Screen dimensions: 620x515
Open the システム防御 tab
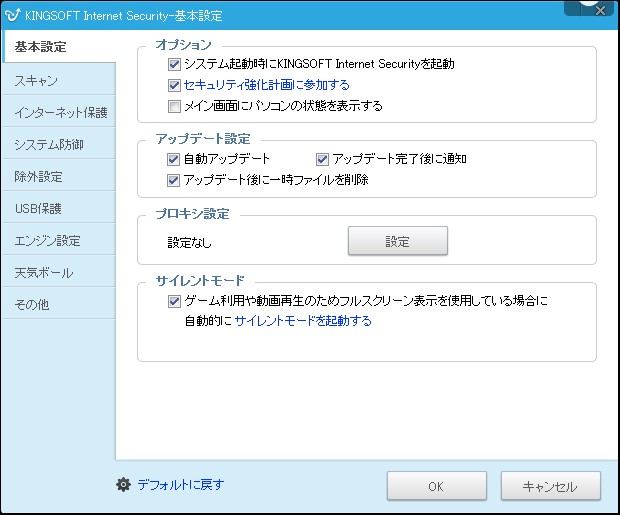pyautogui.click(x=59, y=144)
